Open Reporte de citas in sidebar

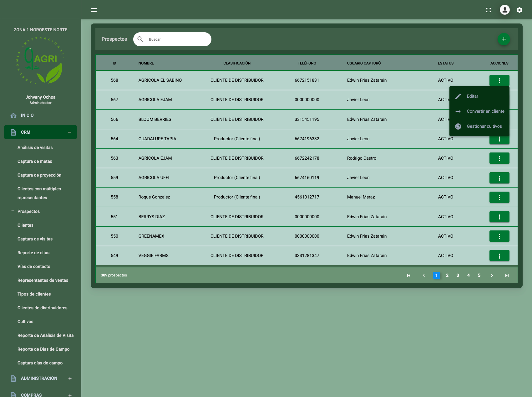33,253
